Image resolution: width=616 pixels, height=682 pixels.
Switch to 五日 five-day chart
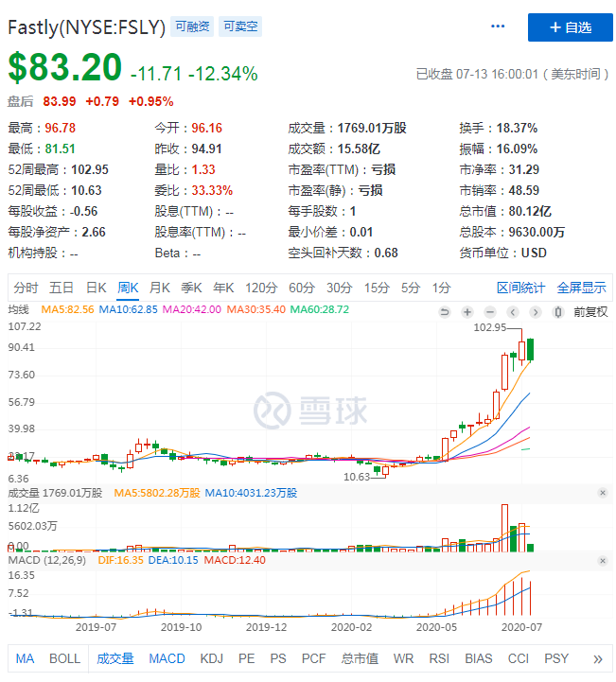click(61, 288)
